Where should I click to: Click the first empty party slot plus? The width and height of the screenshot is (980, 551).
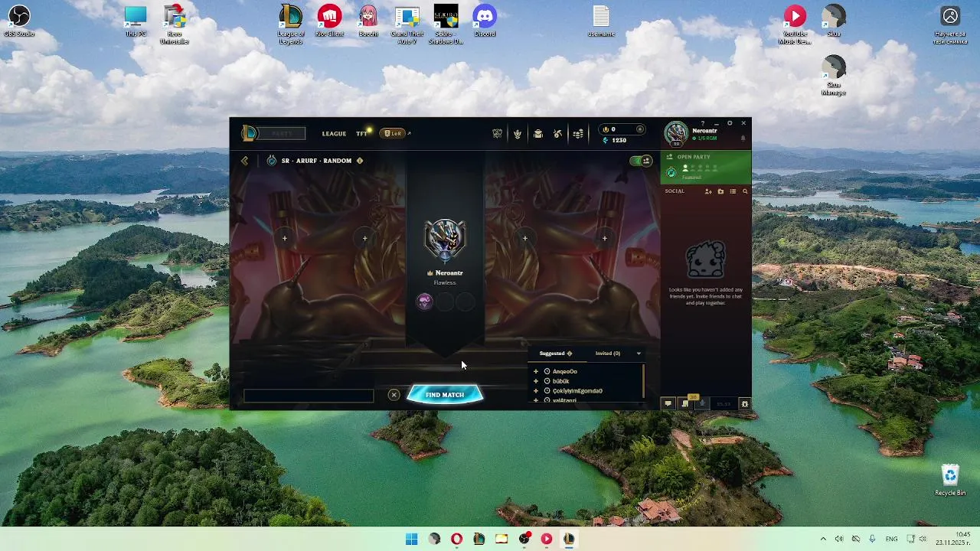tap(284, 238)
